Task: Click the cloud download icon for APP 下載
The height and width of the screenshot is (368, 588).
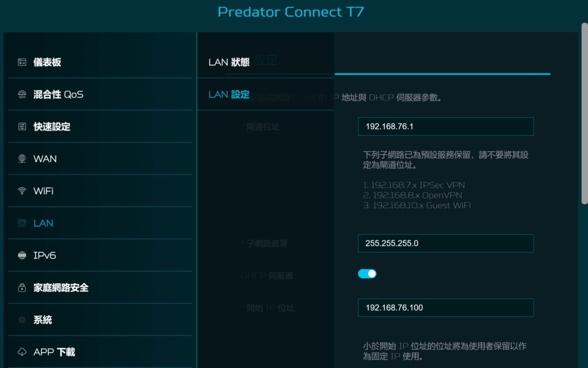Action: (x=22, y=352)
